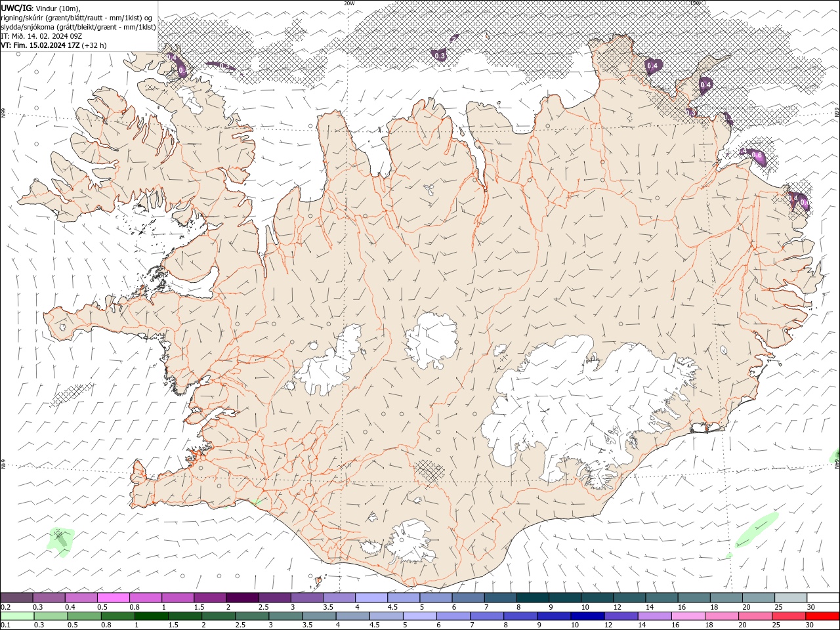Click the '15W' longitude label at the top
Viewport: 840px width, 630px height.
click(695, 3)
